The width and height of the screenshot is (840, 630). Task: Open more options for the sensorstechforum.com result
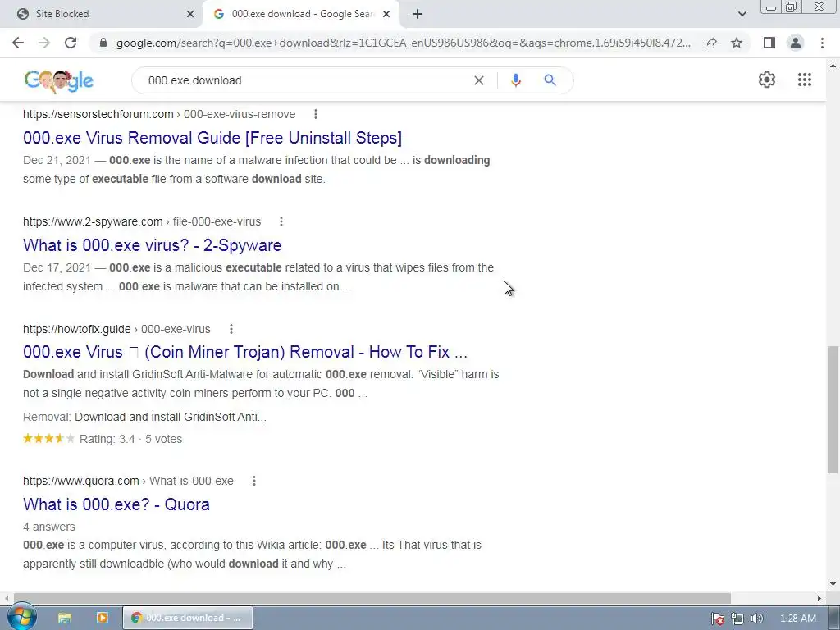[316, 114]
